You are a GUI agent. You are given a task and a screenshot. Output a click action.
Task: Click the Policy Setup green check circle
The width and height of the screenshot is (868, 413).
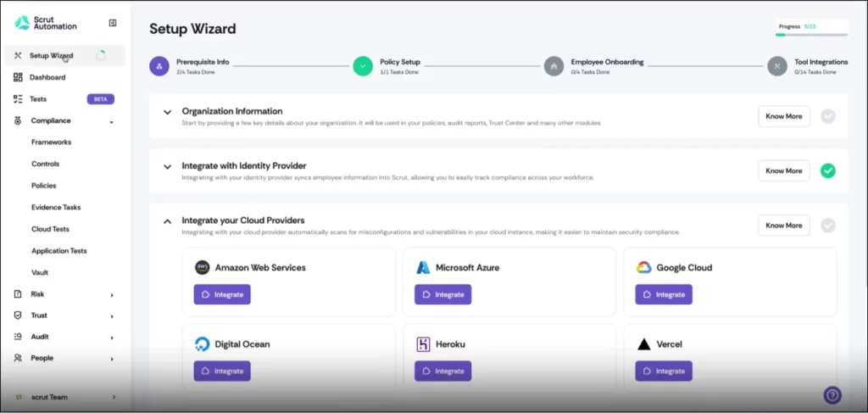pos(363,66)
